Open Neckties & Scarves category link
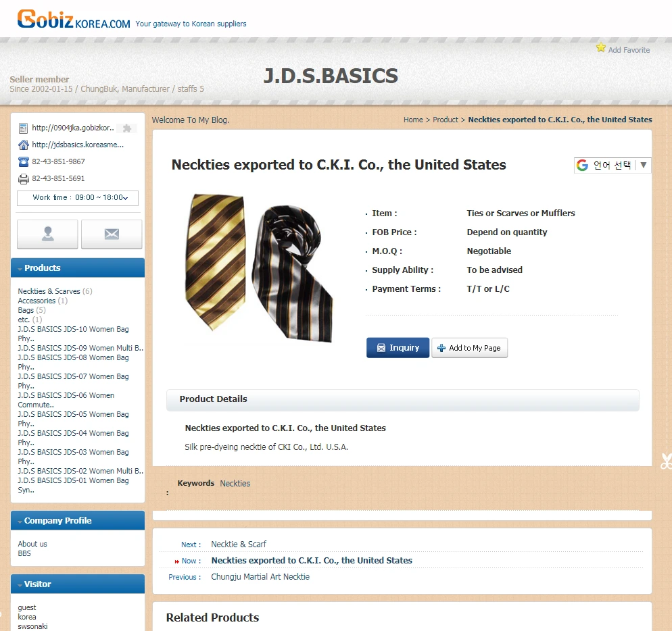 tap(49, 291)
